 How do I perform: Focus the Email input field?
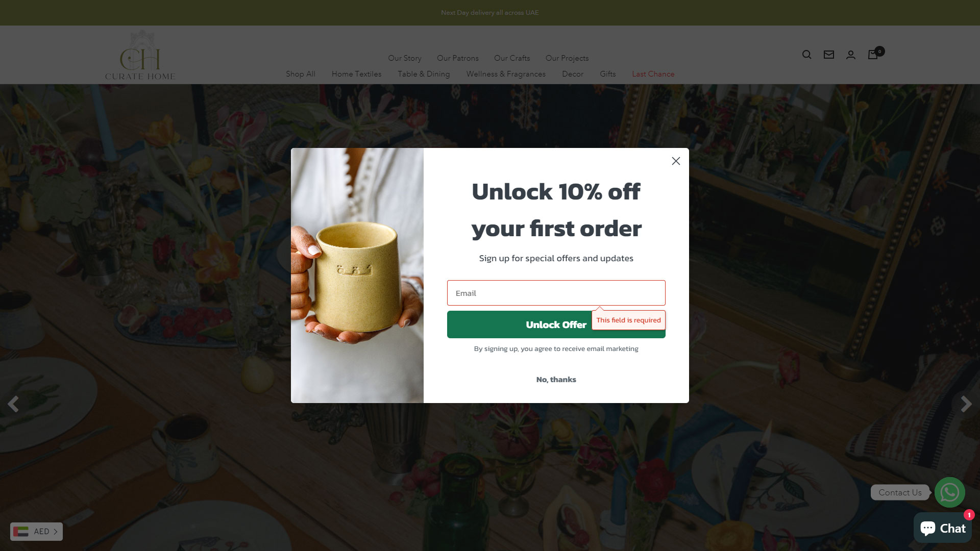coord(556,293)
